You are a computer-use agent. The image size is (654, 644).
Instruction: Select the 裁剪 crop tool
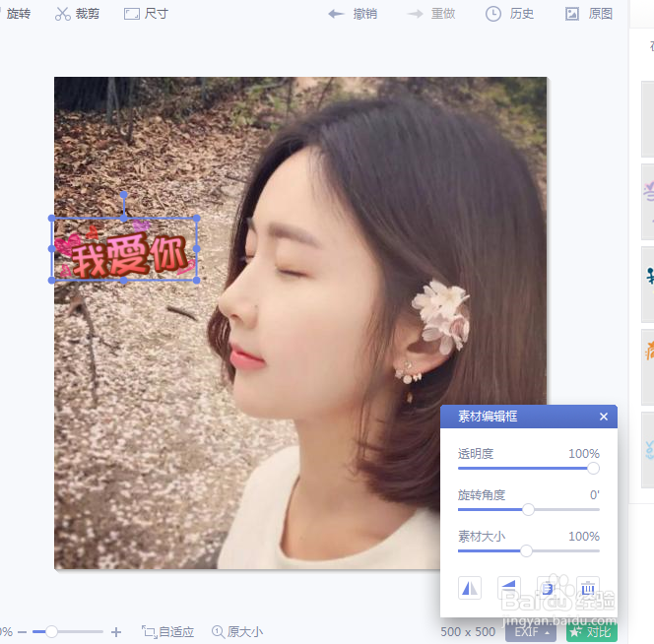[x=78, y=14]
